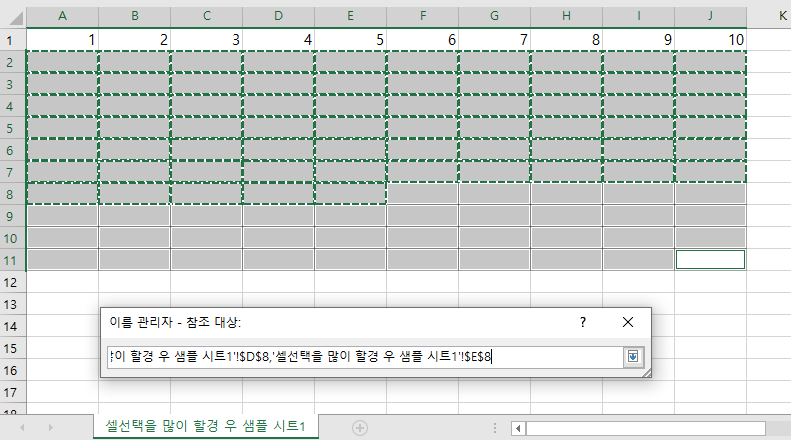Select column D header
This screenshot has height=440, width=791.
click(278, 17)
